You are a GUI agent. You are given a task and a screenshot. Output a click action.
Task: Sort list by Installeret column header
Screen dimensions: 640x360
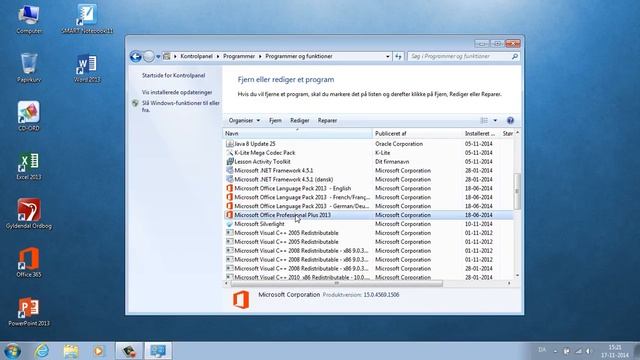[481, 133]
